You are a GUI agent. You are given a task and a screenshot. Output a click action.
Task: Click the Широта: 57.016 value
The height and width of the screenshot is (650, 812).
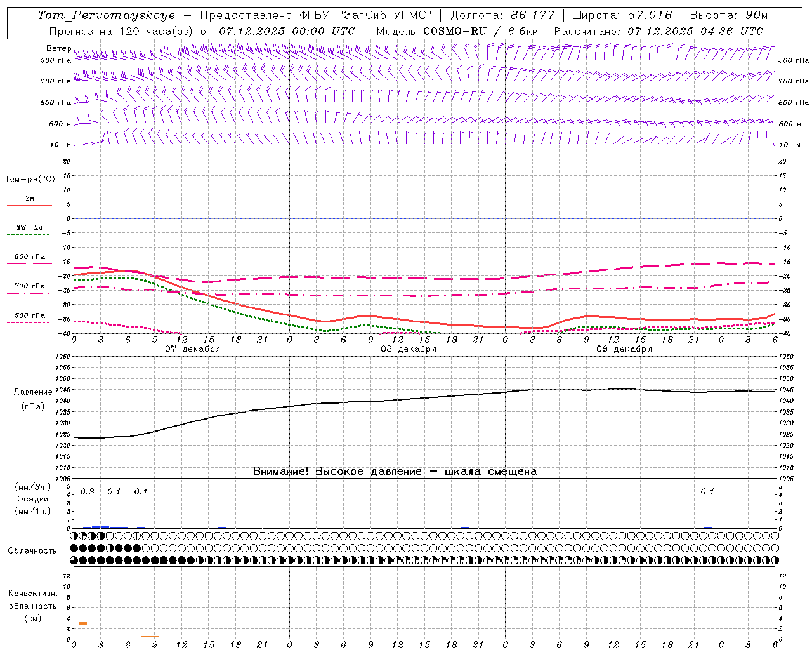(x=622, y=15)
